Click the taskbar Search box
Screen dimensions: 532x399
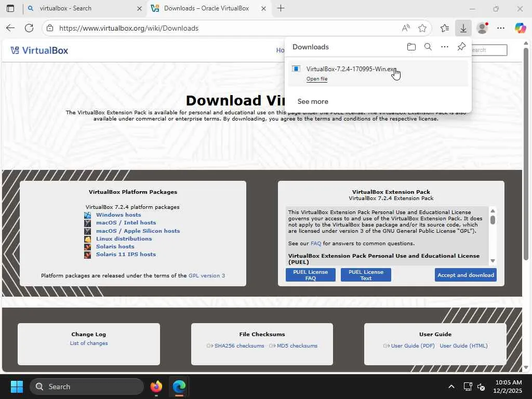coord(87,387)
